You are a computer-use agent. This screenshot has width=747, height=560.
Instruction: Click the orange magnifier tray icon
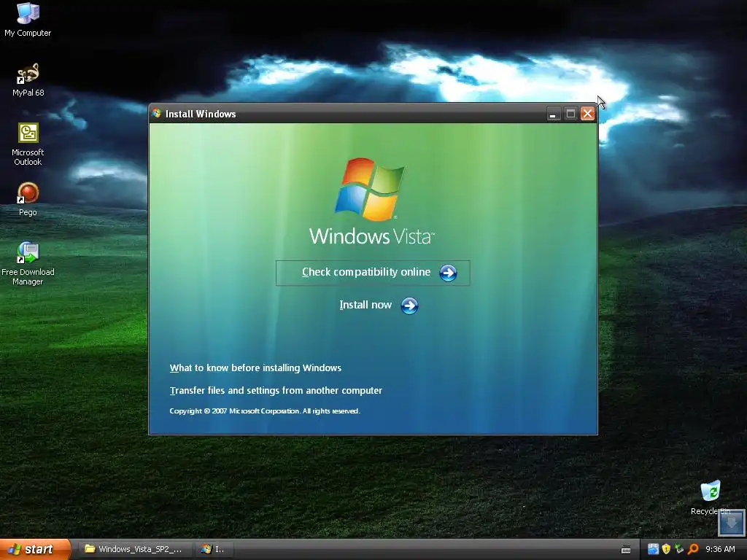click(x=693, y=549)
